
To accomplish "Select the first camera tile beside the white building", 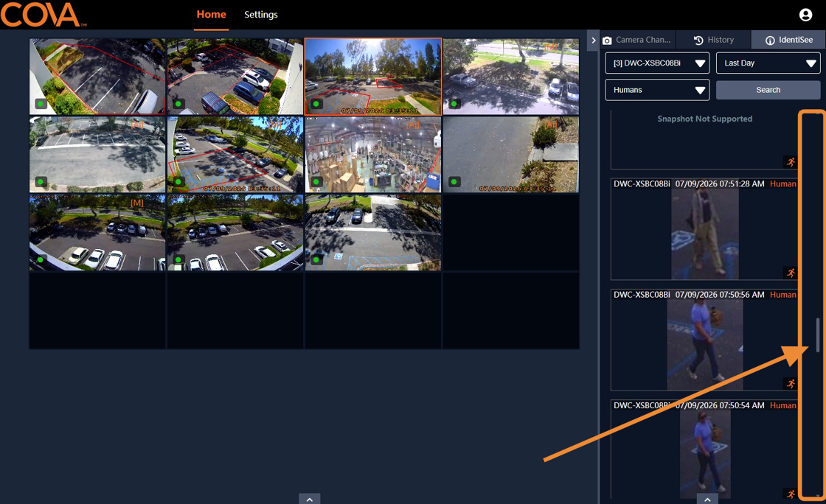I will click(x=97, y=77).
